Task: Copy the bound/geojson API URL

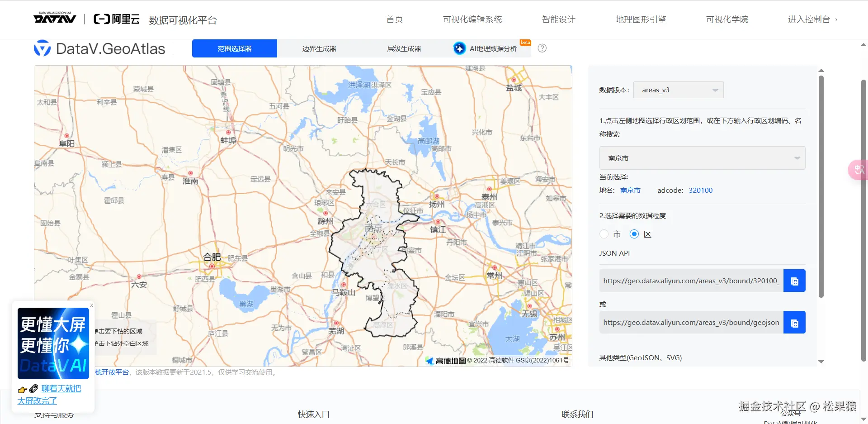Action: click(794, 323)
